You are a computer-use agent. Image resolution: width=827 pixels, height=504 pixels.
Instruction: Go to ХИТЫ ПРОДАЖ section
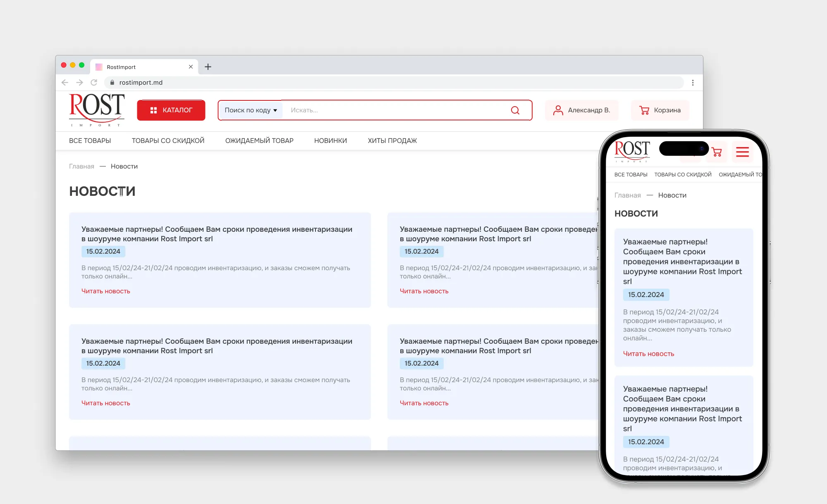[x=392, y=141]
